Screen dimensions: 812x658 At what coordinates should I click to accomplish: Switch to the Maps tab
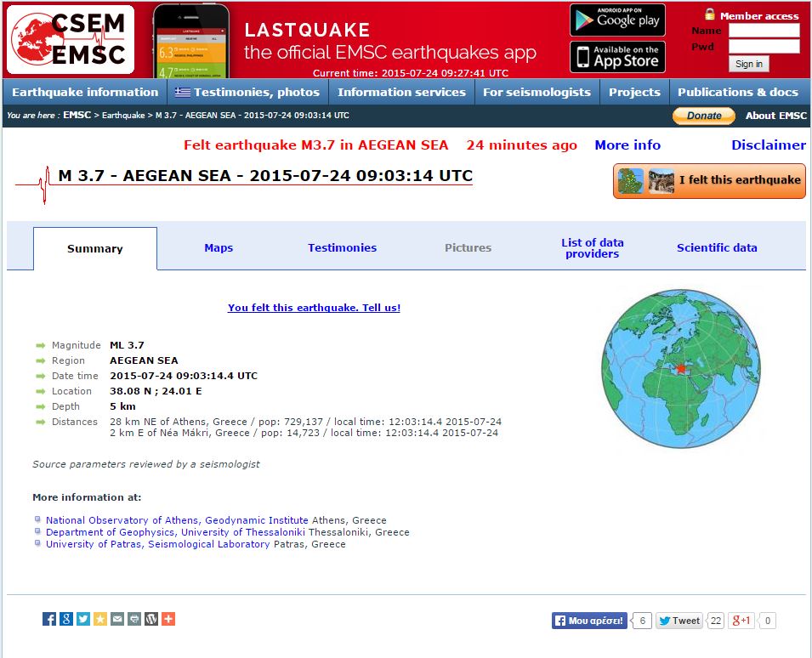219,248
